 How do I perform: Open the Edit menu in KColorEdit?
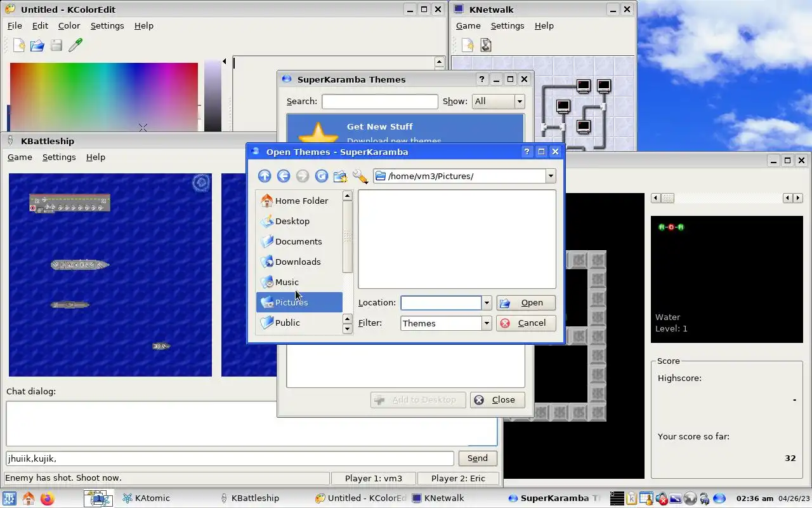[x=40, y=26]
